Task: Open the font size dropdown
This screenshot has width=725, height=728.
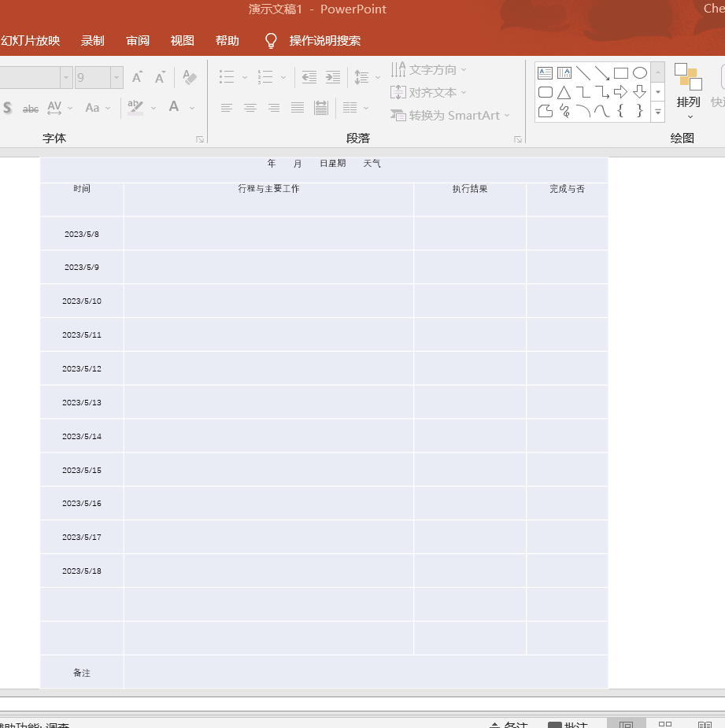Action: [115, 77]
